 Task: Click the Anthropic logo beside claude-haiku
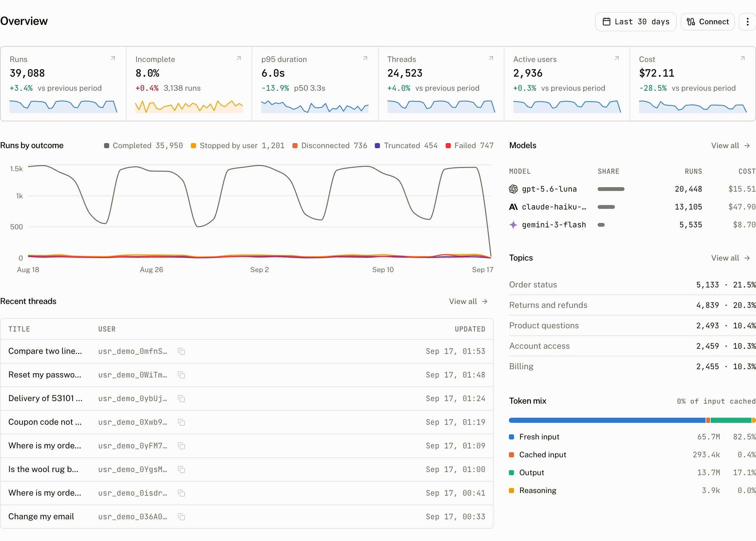tap(513, 207)
